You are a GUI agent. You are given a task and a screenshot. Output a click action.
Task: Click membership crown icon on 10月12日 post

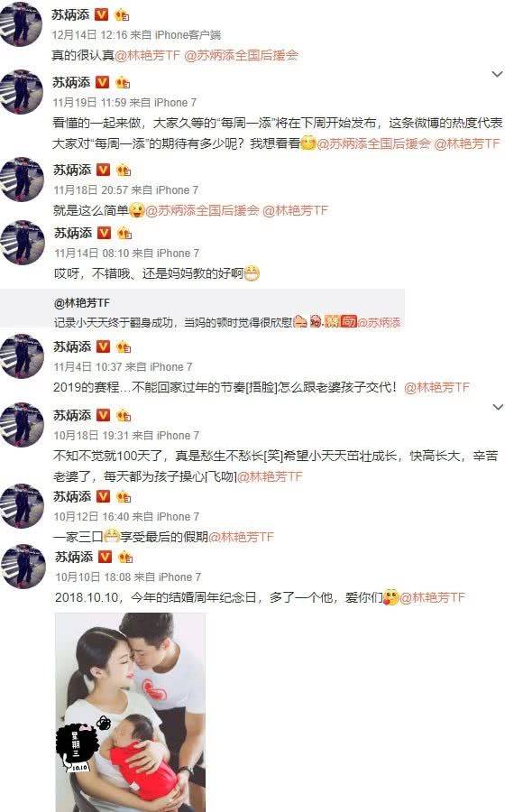pos(124,496)
